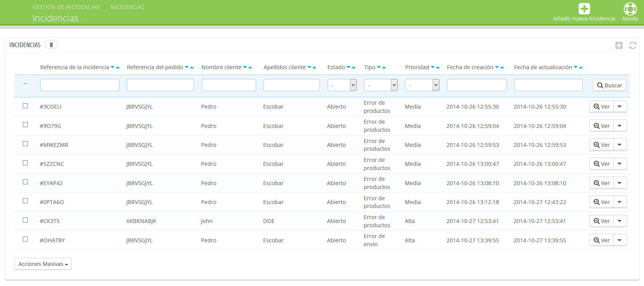This screenshot has width=644, height=286.
Task: Focus the Fecha de actualización filter field
Action: pos(548,85)
